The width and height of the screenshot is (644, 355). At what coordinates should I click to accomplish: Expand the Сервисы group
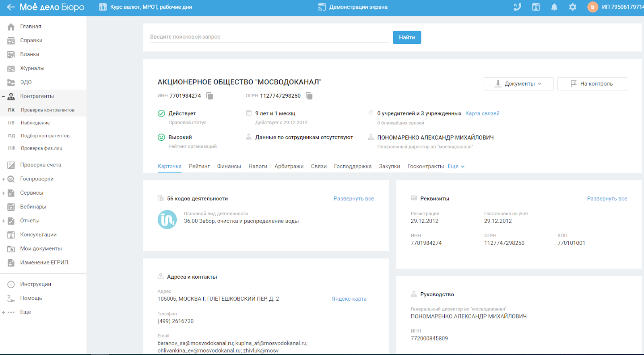3,193
